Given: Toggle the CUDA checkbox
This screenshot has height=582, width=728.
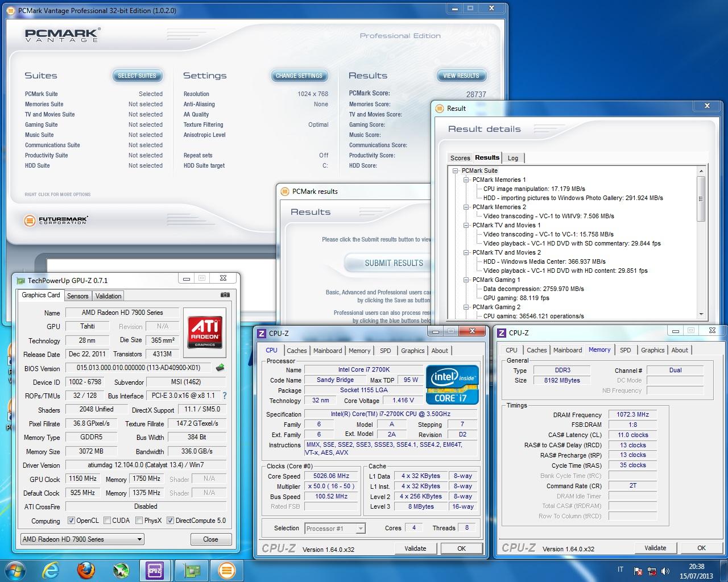Looking at the screenshot, I should pyautogui.click(x=107, y=520).
